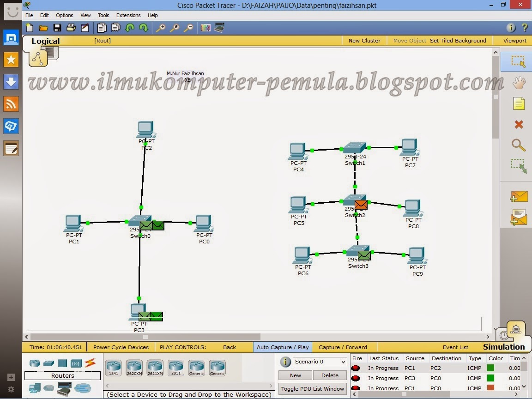Pick the Place Note tool
Viewport: 532px width, 399px height.
click(x=519, y=103)
